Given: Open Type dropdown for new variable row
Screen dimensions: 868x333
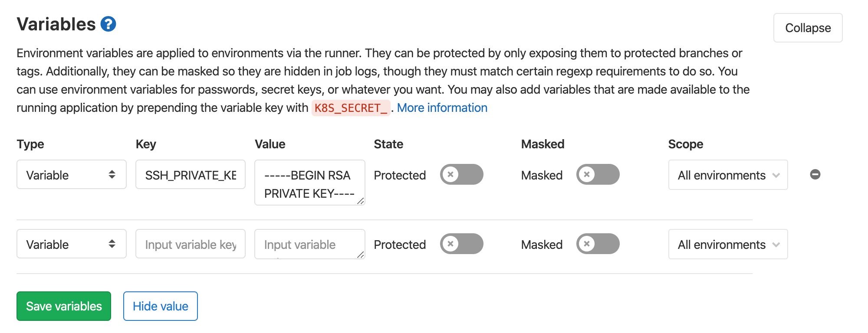Looking at the screenshot, I should tap(72, 244).
